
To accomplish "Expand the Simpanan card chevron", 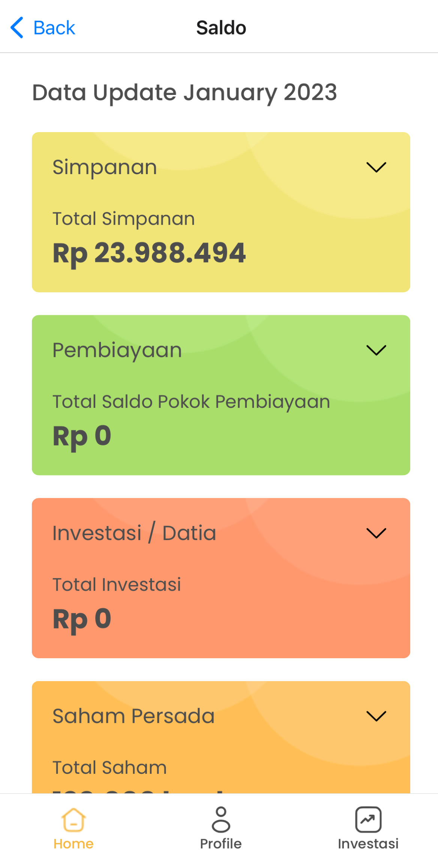I will 376,167.
